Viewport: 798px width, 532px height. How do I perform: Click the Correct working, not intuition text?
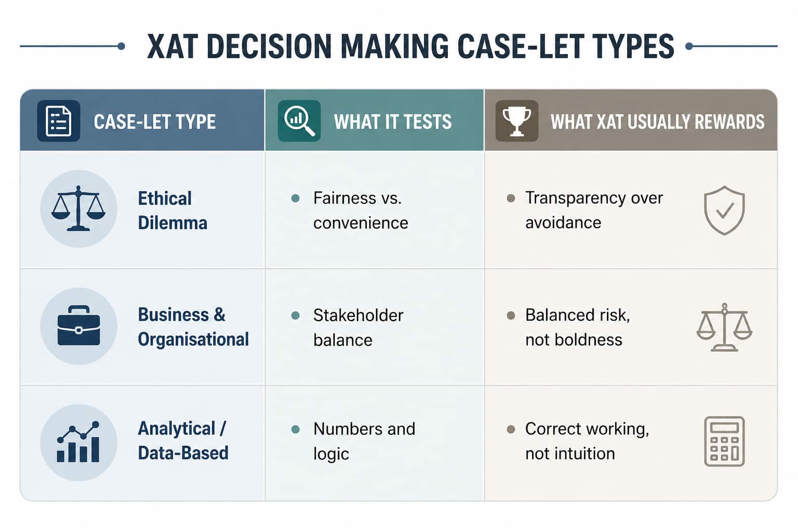click(x=587, y=441)
